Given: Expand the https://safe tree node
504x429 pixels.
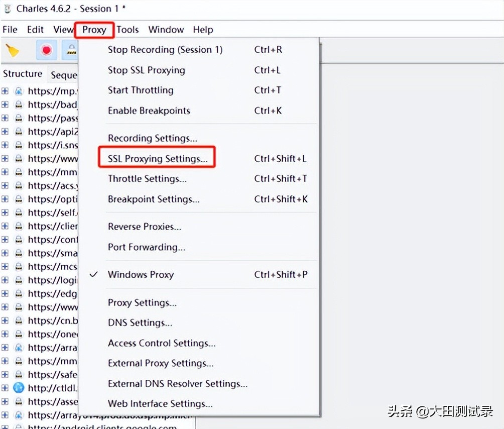Looking at the screenshot, I should point(5,375).
